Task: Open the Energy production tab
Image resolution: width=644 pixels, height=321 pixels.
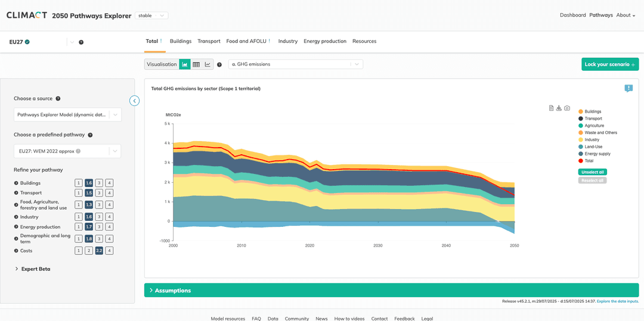Action: [x=324, y=42]
